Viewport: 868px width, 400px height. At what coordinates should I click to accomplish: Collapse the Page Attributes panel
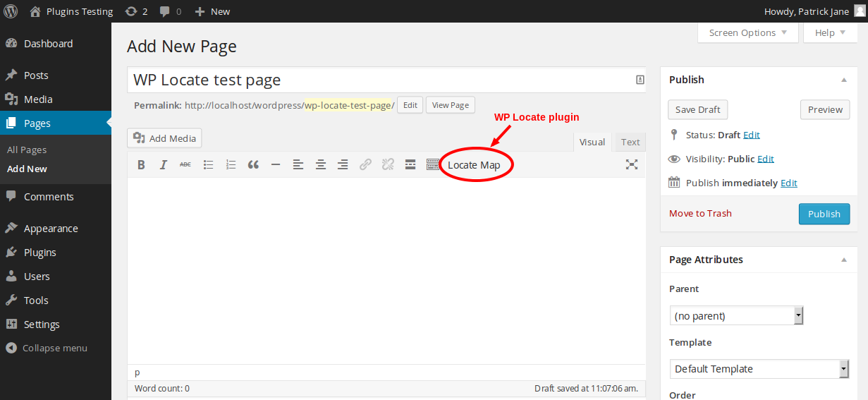[x=844, y=260]
